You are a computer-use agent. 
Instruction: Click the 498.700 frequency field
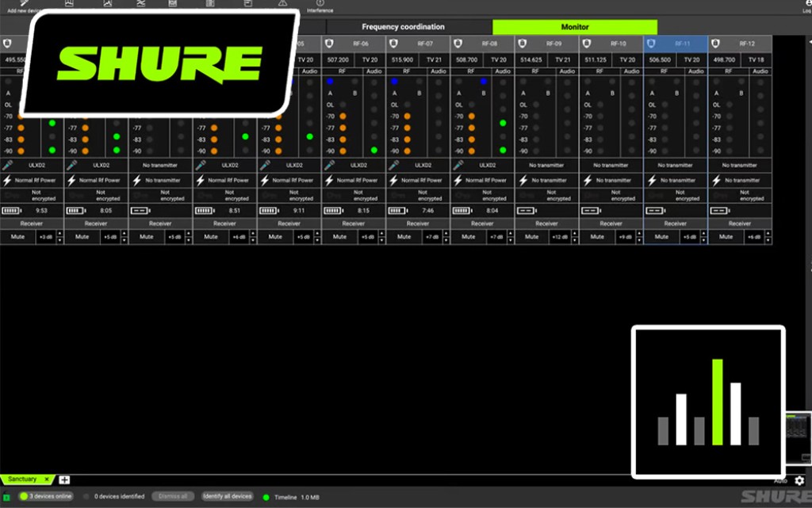[725, 59]
